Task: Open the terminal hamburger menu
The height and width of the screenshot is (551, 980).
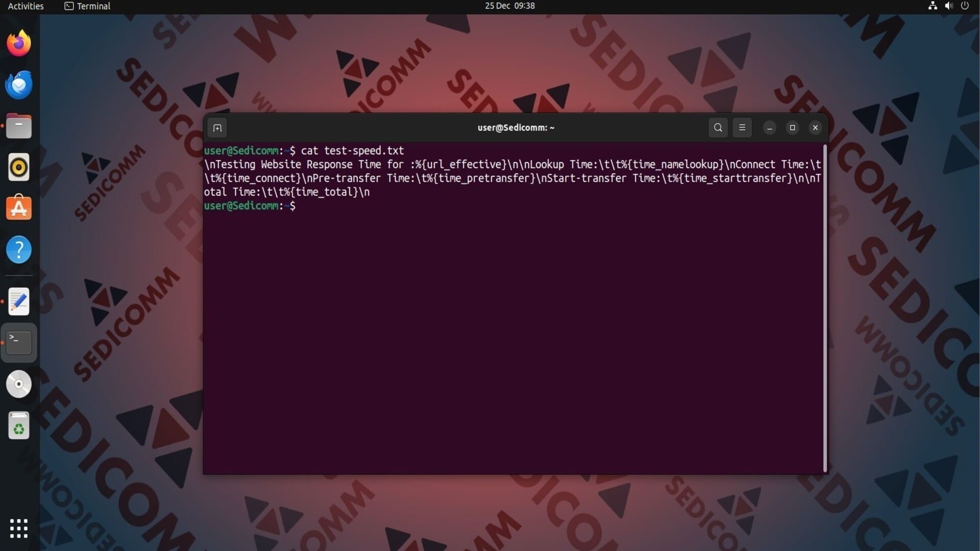Action: 742,128
